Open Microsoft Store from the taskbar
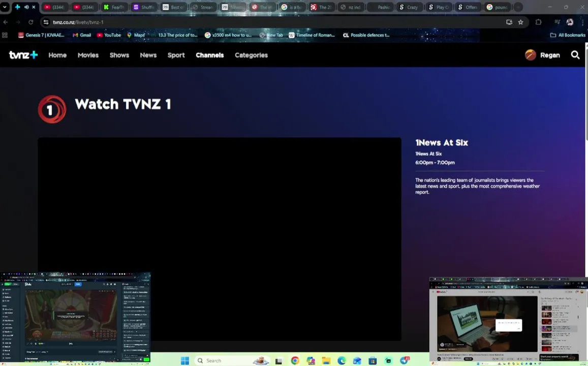Viewport: 588px width, 366px height. (x=373, y=361)
